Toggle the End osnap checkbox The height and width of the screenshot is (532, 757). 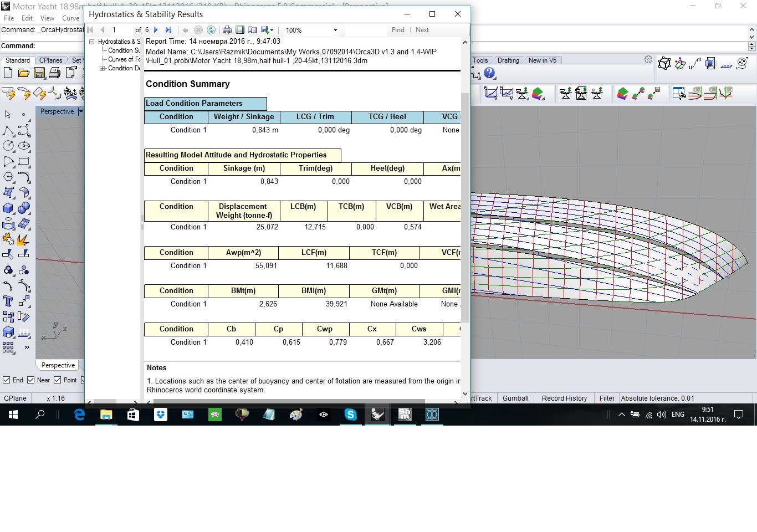[7, 380]
